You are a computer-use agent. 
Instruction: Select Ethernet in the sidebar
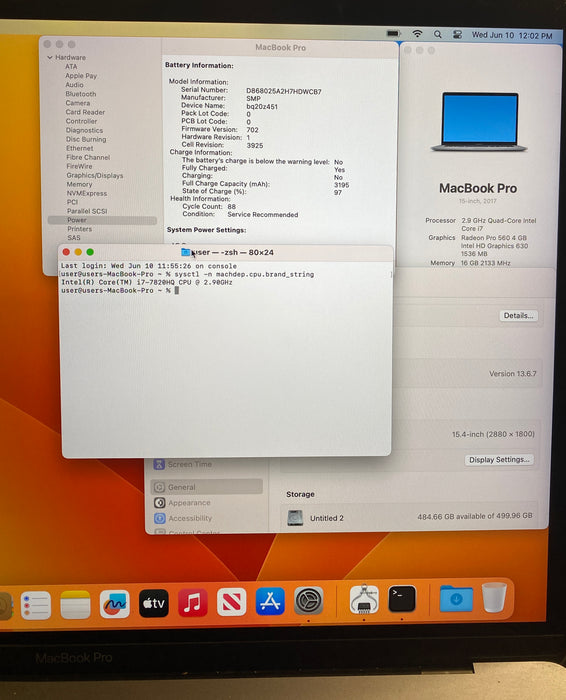(x=80, y=148)
